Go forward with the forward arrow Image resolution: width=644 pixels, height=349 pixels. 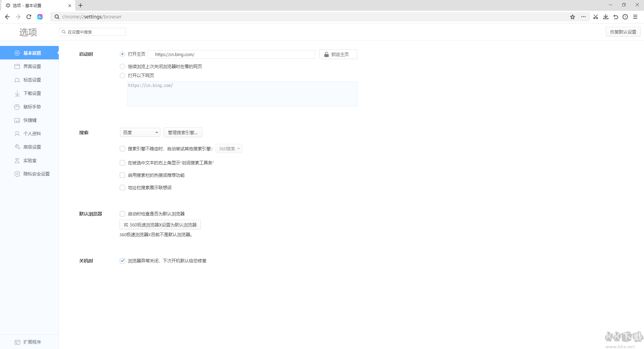tap(18, 17)
